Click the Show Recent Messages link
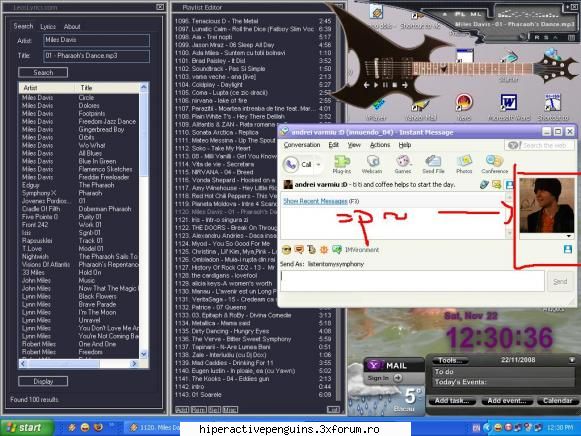 coord(315,201)
